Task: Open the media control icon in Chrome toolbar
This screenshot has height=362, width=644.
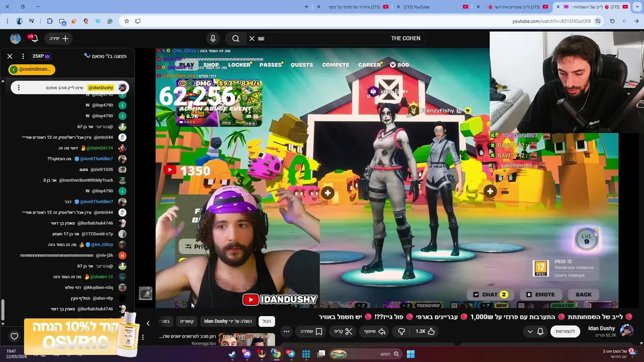Action: [x=32, y=21]
